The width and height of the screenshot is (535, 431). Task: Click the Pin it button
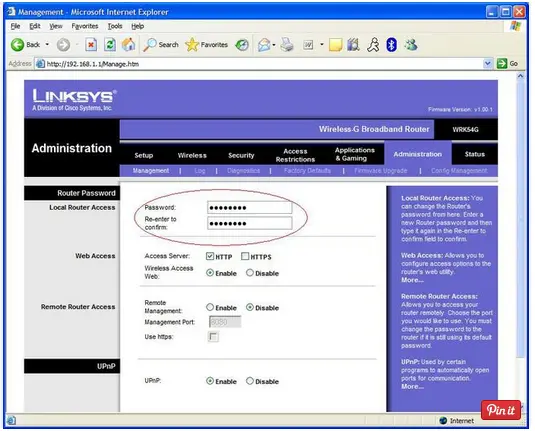[x=501, y=410]
